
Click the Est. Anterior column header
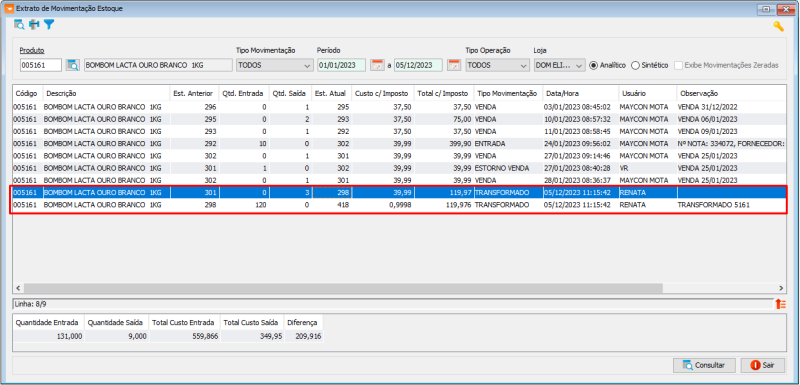[x=194, y=93]
